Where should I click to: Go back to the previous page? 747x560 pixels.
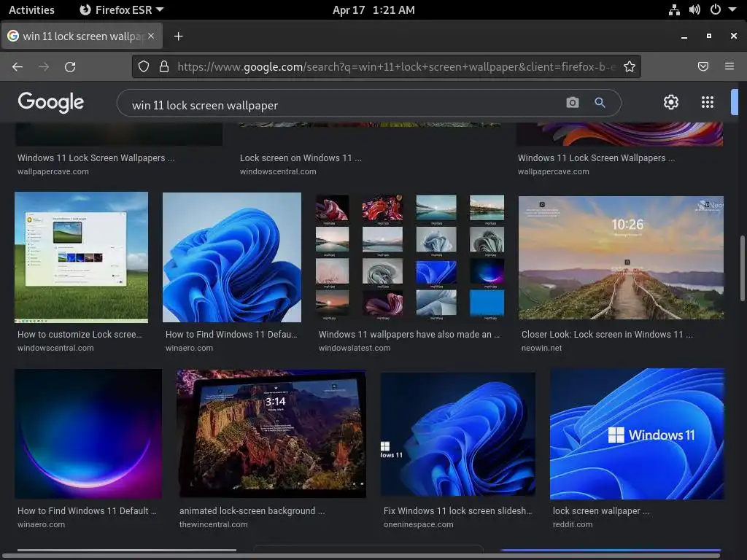pos(18,66)
